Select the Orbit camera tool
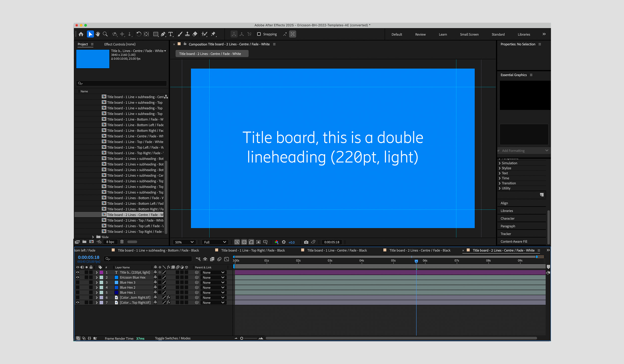 pyautogui.click(x=115, y=34)
